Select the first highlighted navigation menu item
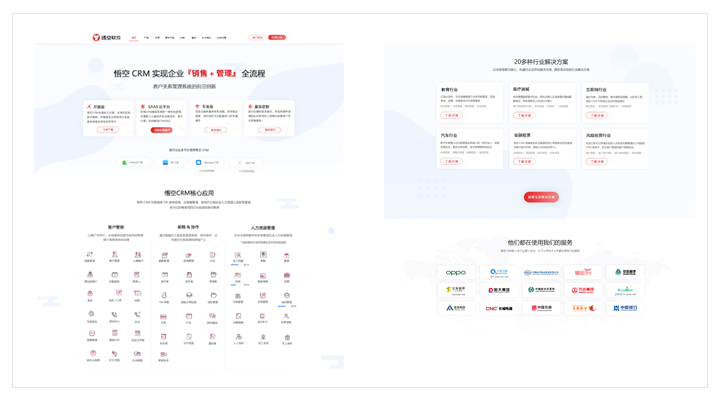 134,38
